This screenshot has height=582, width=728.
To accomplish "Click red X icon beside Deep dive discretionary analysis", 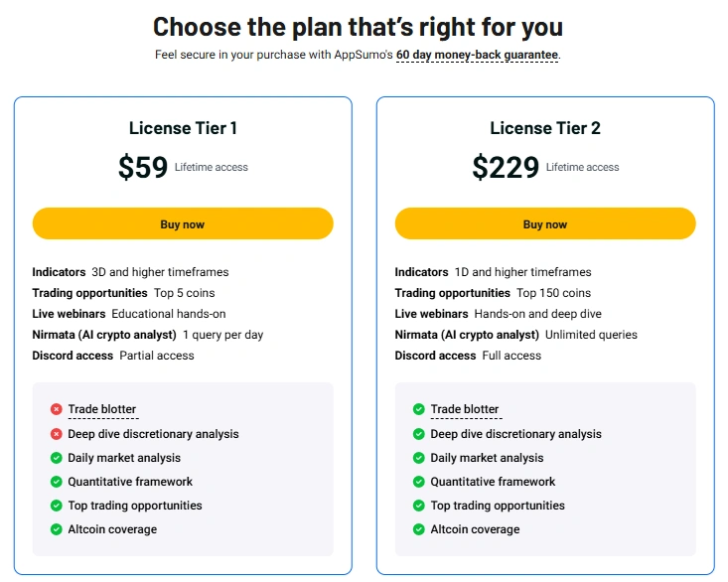I will click(57, 434).
